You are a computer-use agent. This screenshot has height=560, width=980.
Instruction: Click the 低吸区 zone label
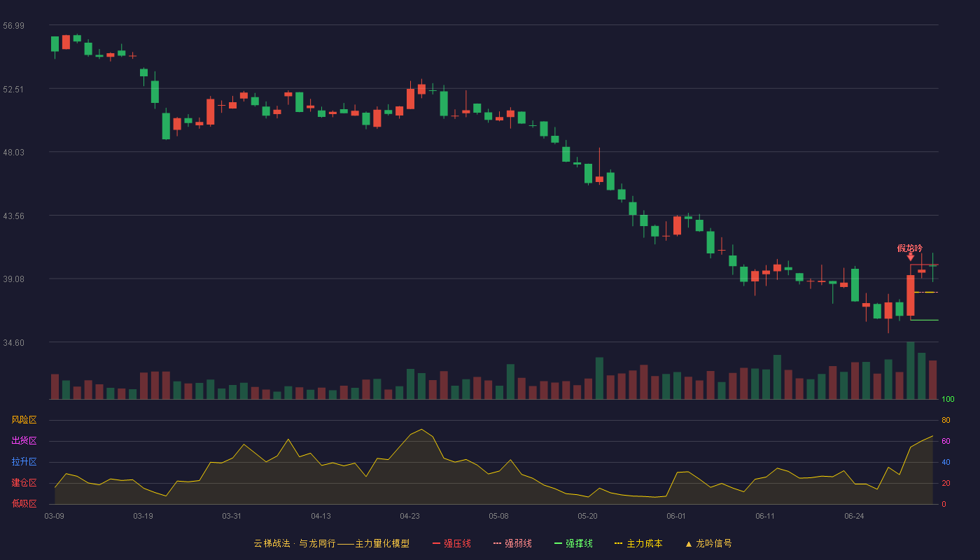click(x=24, y=504)
